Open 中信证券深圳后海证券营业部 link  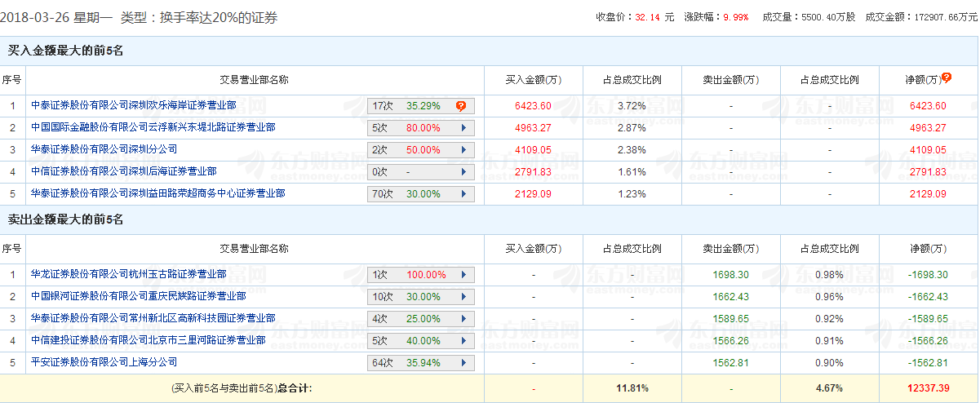point(123,171)
